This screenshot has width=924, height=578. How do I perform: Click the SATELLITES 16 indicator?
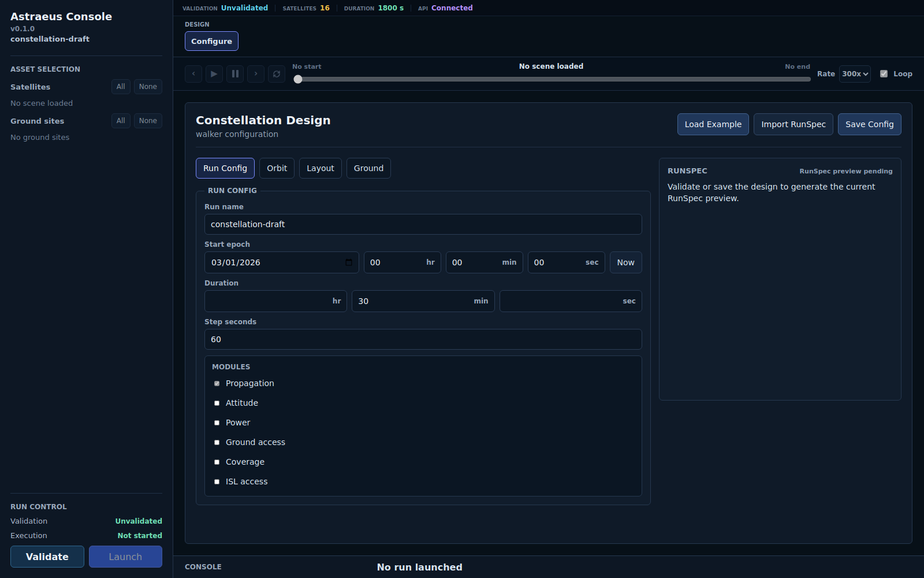[306, 8]
